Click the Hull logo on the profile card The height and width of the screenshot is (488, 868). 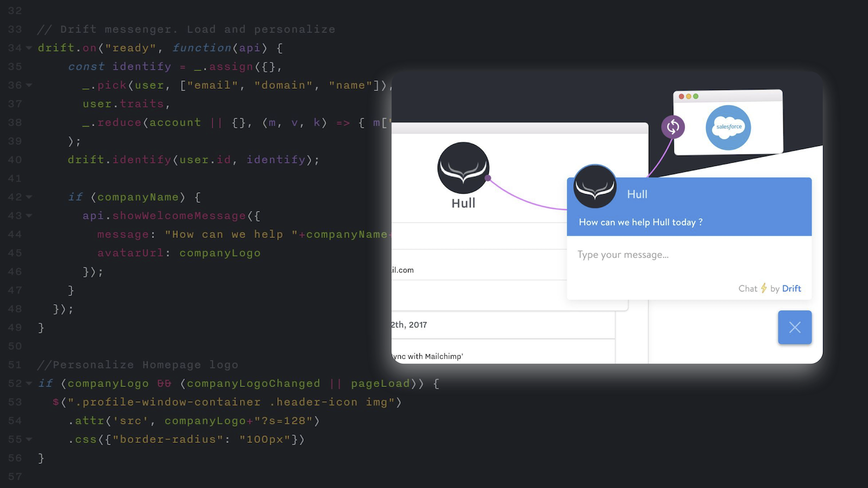click(x=463, y=168)
